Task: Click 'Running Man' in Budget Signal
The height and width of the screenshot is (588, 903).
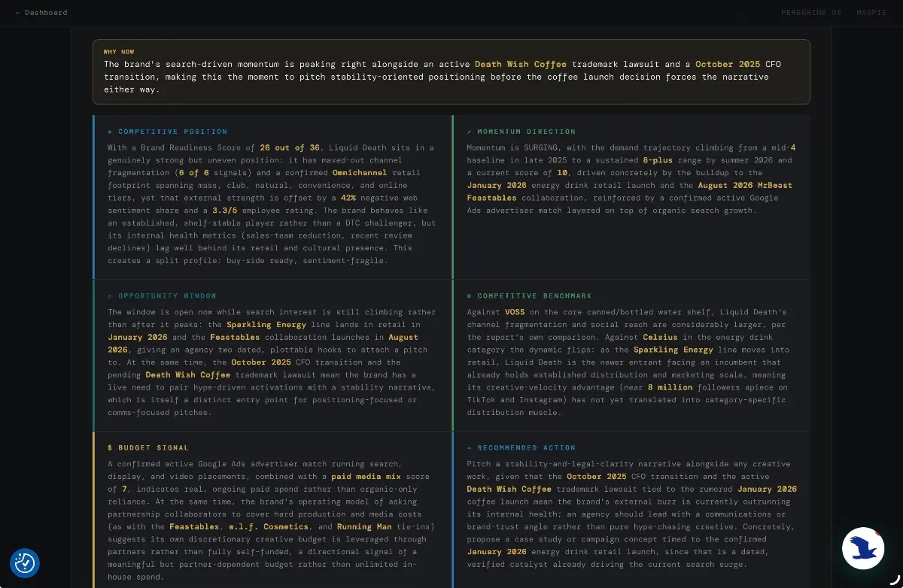Action: tap(363, 527)
